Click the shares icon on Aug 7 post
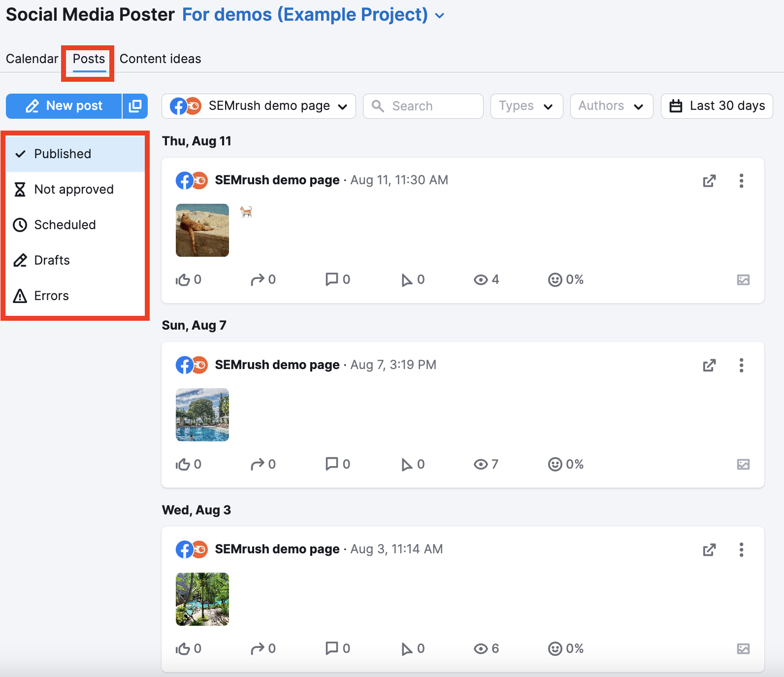The height and width of the screenshot is (677, 784). (258, 465)
